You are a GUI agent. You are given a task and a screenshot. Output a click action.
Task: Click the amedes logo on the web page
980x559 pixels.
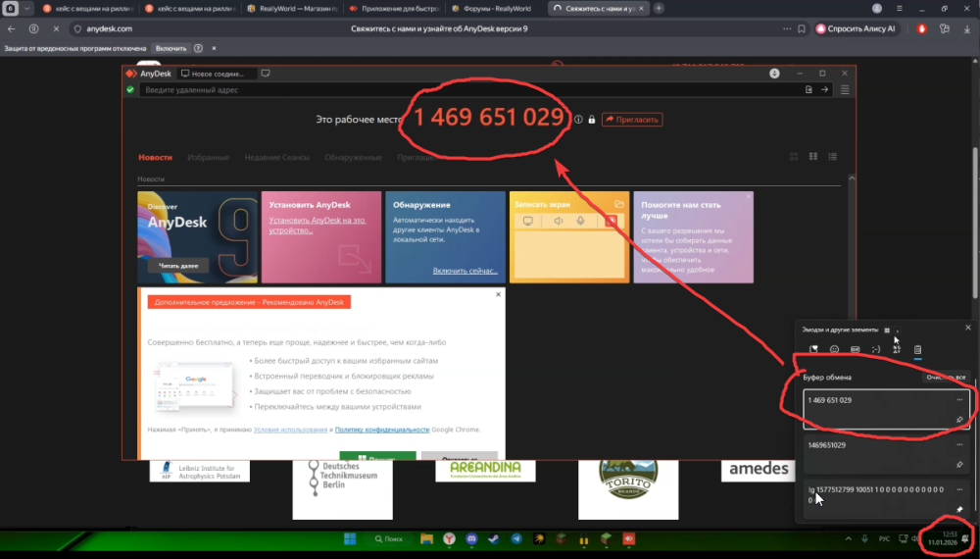pos(759,469)
